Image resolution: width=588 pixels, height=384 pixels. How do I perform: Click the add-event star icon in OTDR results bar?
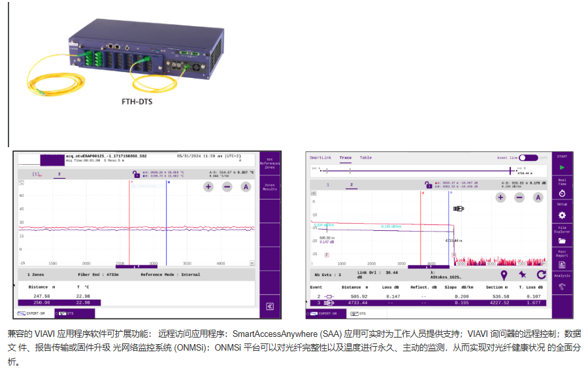pyautogui.click(x=523, y=275)
